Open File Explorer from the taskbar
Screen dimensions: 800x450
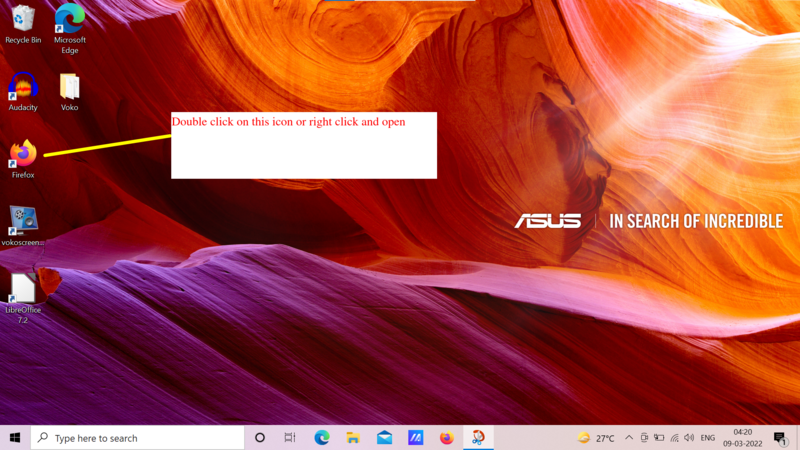pyautogui.click(x=353, y=438)
